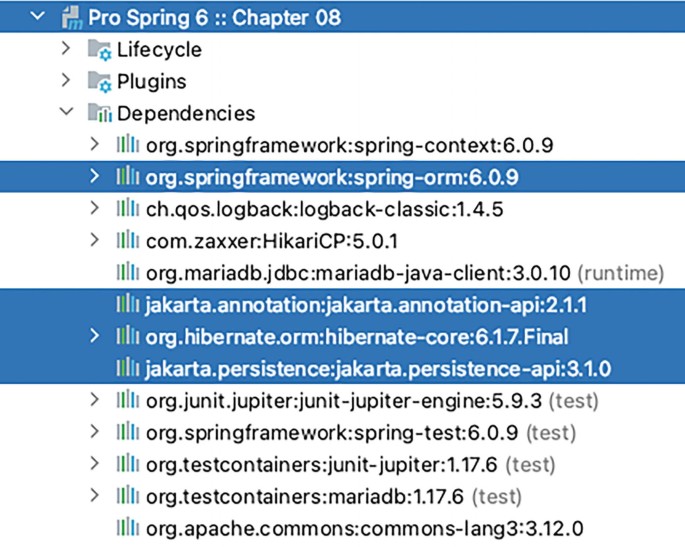Click the HikariCP library icon
This screenshot has height=547, width=685.
point(128,241)
